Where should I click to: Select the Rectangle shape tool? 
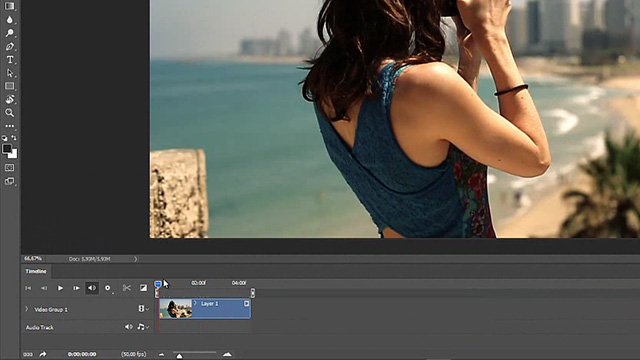coord(9,86)
